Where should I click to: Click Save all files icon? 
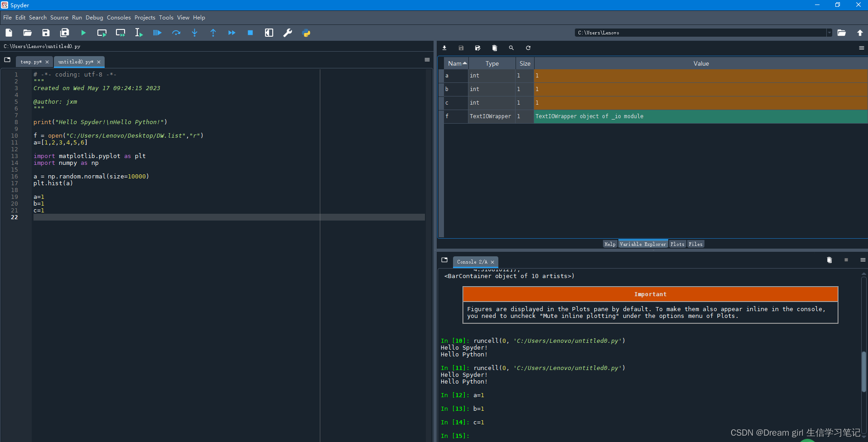pyautogui.click(x=65, y=33)
